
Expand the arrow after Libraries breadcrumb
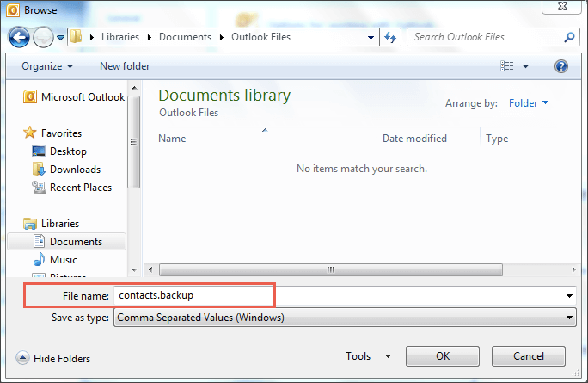click(x=150, y=37)
